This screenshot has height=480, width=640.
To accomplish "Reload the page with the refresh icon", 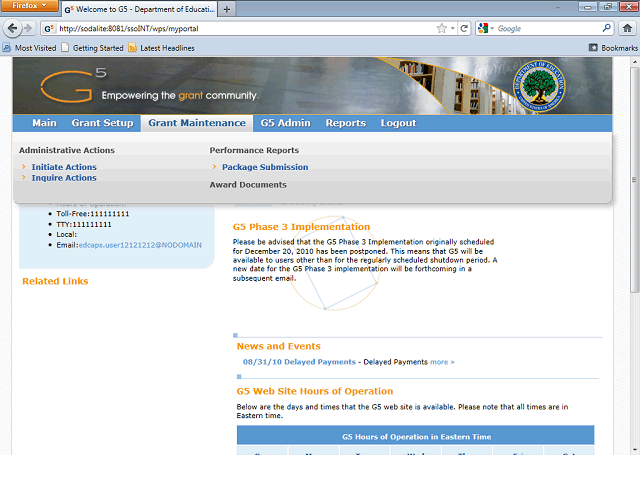I will (x=464, y=28).
